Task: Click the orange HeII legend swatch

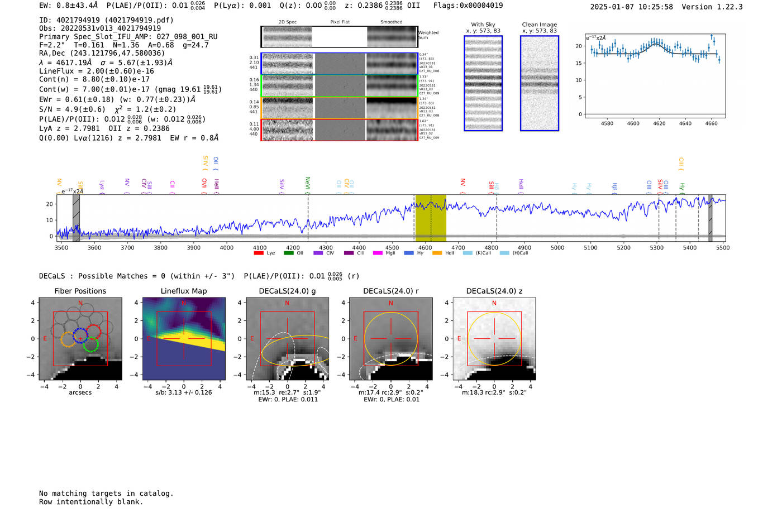Action: pos(437,253)
